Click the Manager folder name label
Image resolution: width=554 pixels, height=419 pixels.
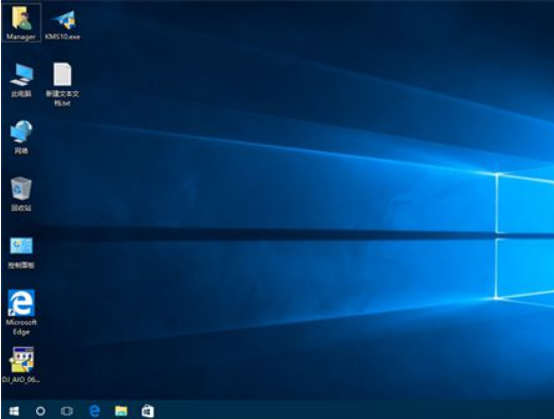coord(21,37)
